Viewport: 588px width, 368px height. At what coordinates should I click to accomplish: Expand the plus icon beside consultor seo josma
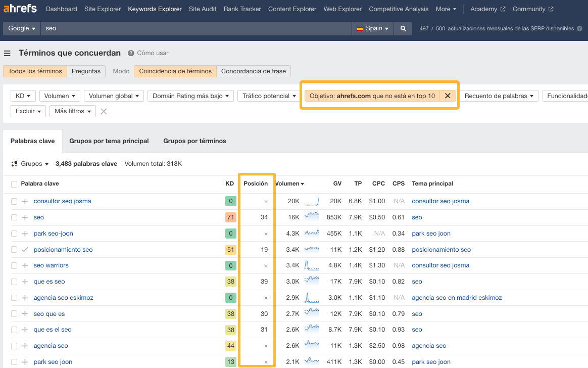point(25,201)
